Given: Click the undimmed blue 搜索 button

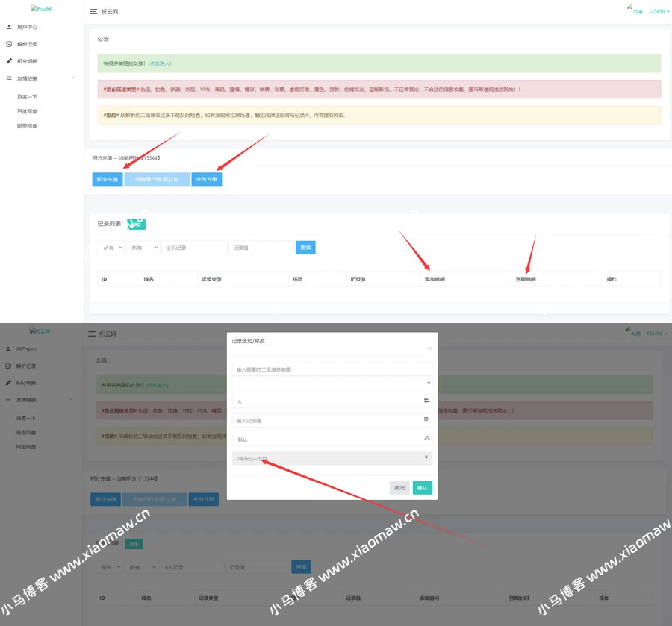Looking at the screenshot, I should (305, 248).
